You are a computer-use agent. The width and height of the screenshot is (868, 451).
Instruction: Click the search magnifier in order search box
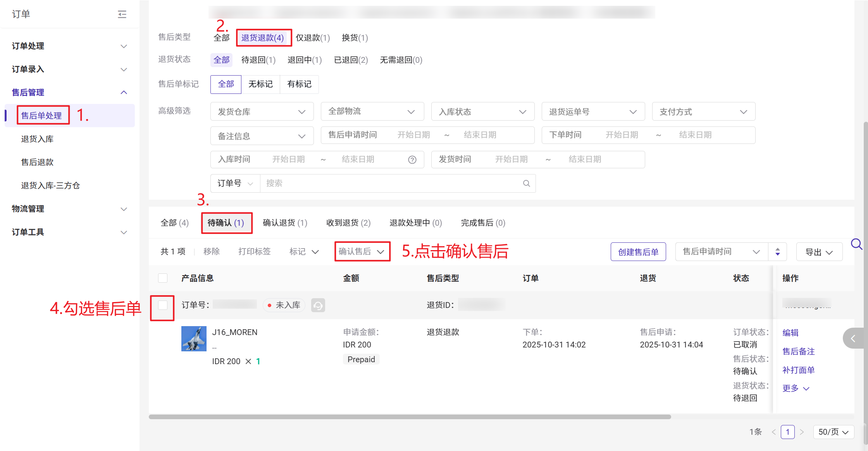click(x=526, y=183)
